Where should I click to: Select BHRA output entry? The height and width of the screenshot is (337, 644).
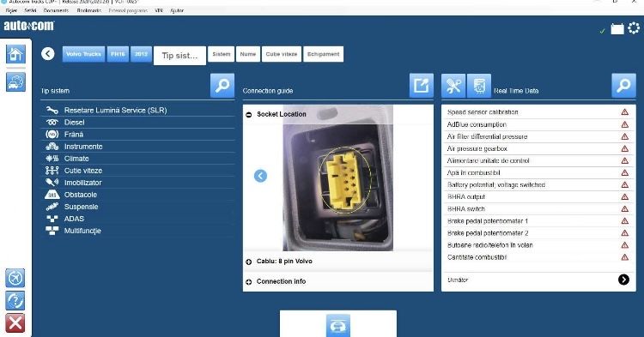coord(538,196)
